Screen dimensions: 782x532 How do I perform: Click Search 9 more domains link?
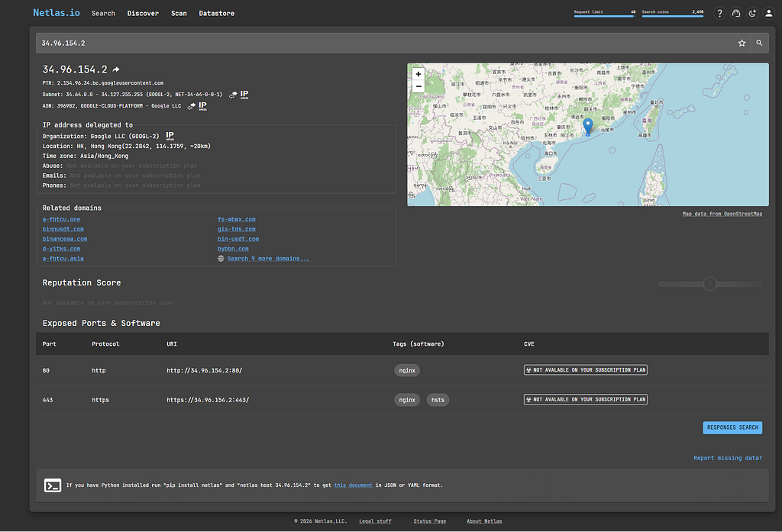pos(268,259)
